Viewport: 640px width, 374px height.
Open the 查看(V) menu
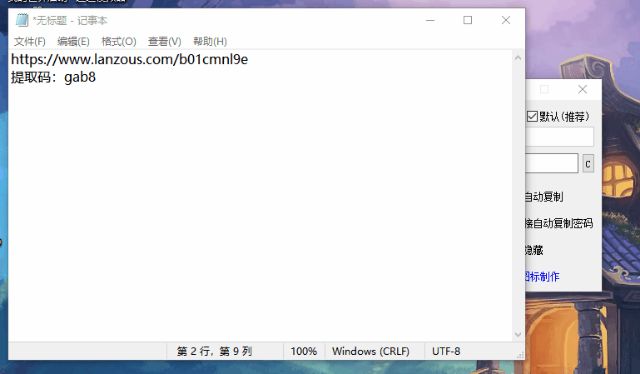click(164, 41)
